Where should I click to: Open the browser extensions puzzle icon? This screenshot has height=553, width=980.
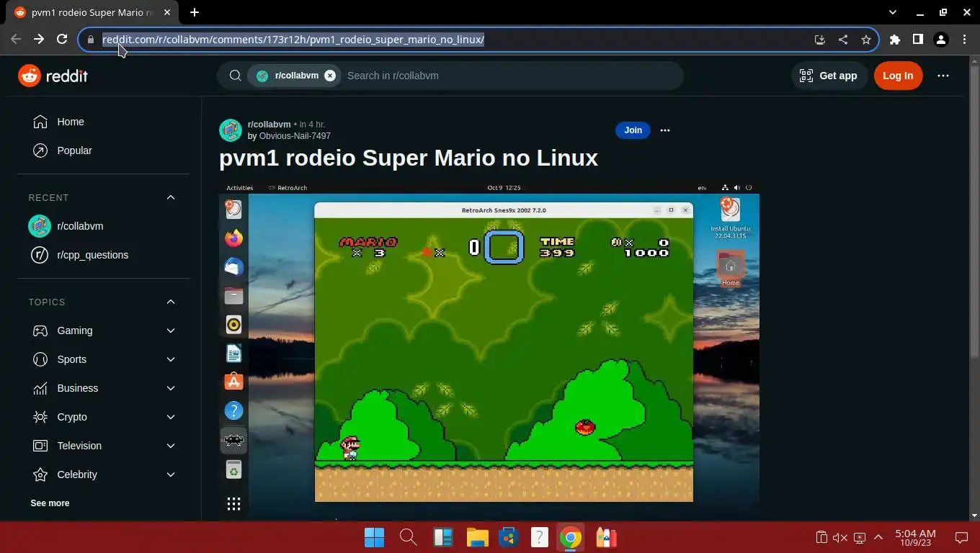pos(895,40)
